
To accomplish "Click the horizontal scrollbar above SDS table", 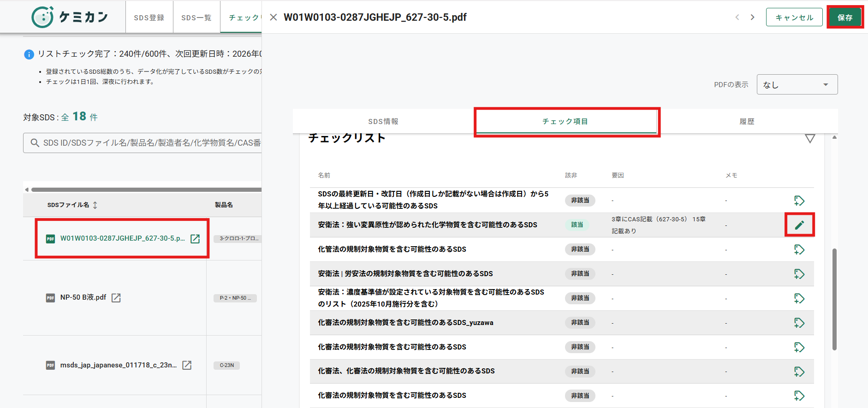I will click(x=146, y=189).
